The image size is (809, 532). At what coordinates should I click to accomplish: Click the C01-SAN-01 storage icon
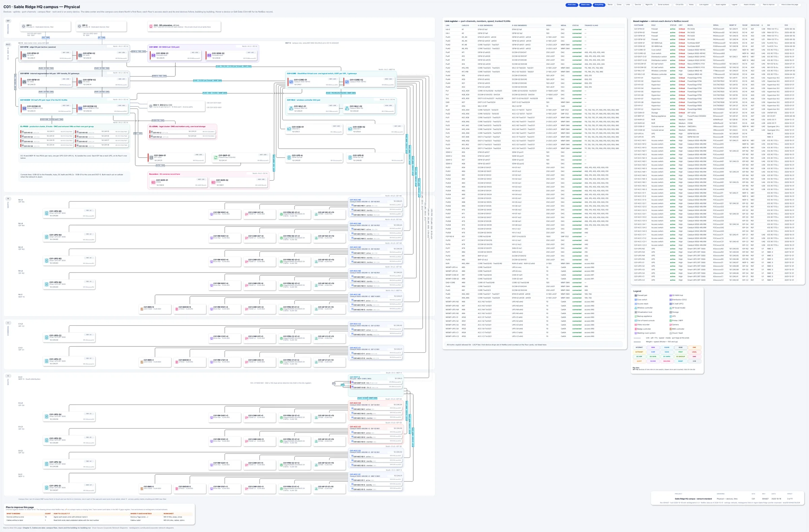click(x=151, y=157)
